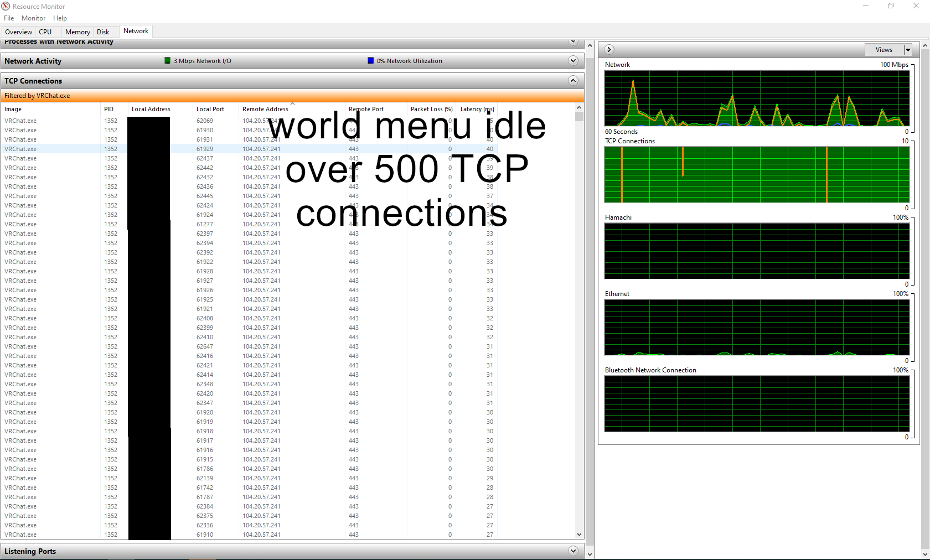The image size is (930, 560).
Task: Click graphs pane scroll-down arrow
Action: click(x=925, y=554)
